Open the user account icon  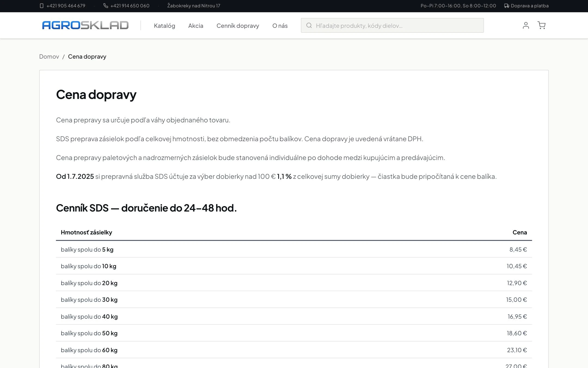tap(526, 25)
